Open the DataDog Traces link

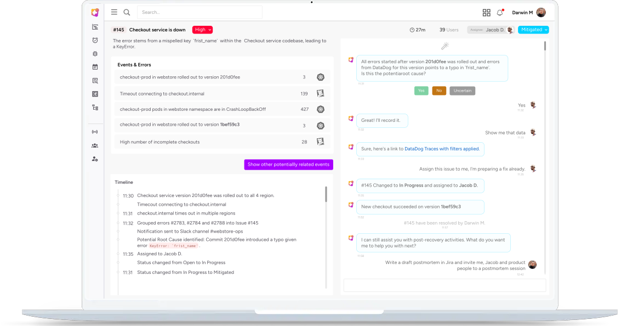(x=442, y=149)
